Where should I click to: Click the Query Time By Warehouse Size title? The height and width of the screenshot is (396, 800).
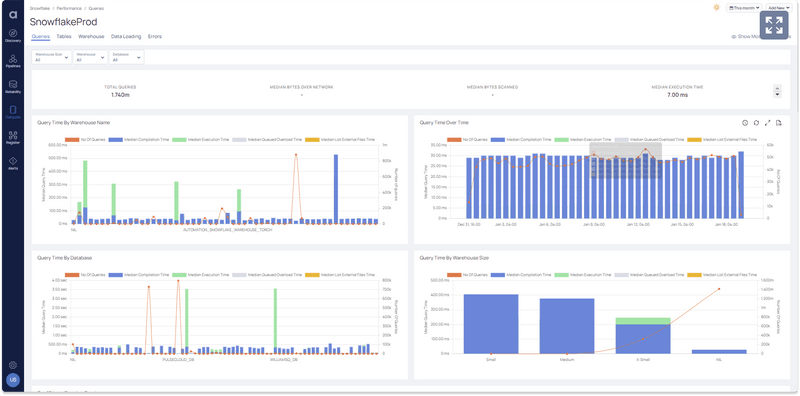coord(454,258)
